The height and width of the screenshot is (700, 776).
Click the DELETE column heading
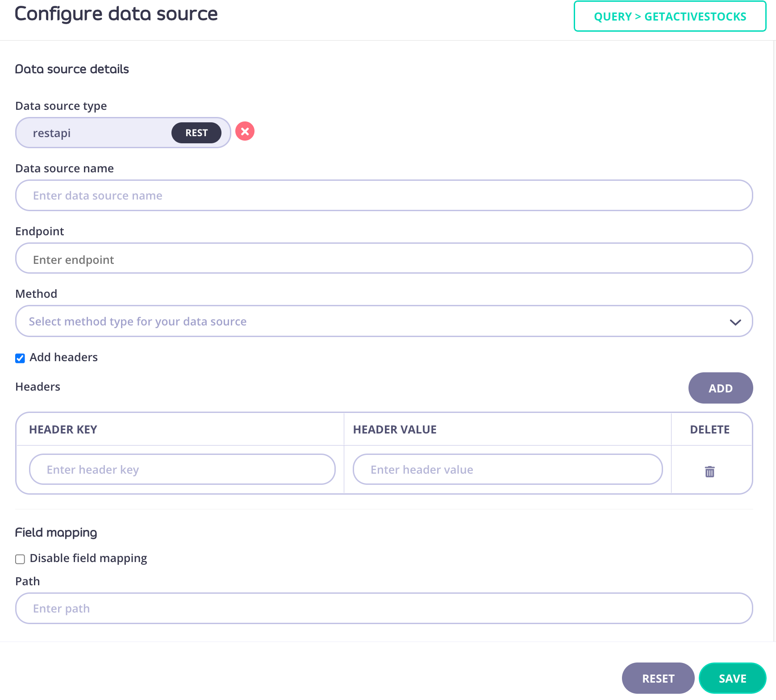(709, 429)
